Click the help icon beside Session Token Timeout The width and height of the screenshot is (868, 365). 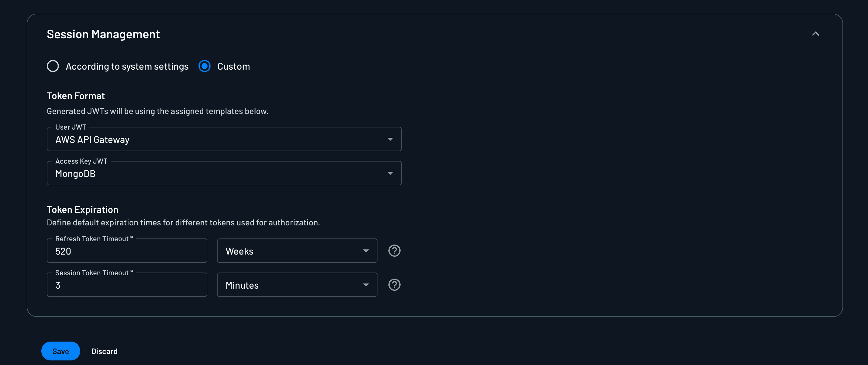[394, 285]
